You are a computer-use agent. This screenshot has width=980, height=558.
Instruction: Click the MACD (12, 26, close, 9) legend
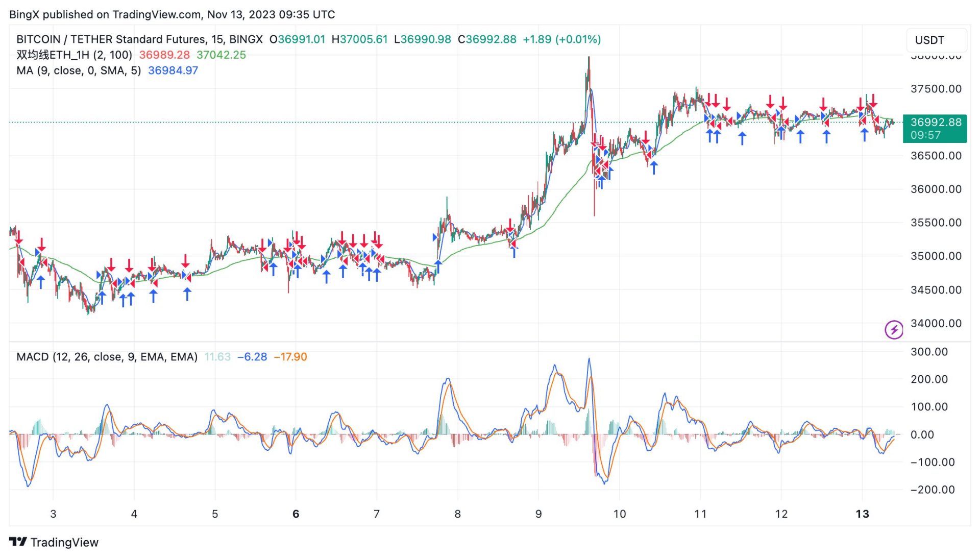[x=107, y=357]
